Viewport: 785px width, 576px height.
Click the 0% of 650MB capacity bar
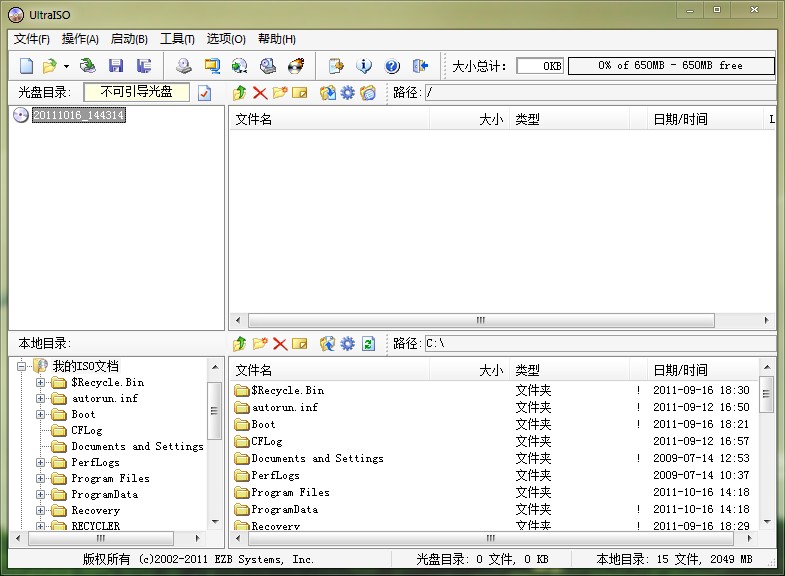pos(671,66)
